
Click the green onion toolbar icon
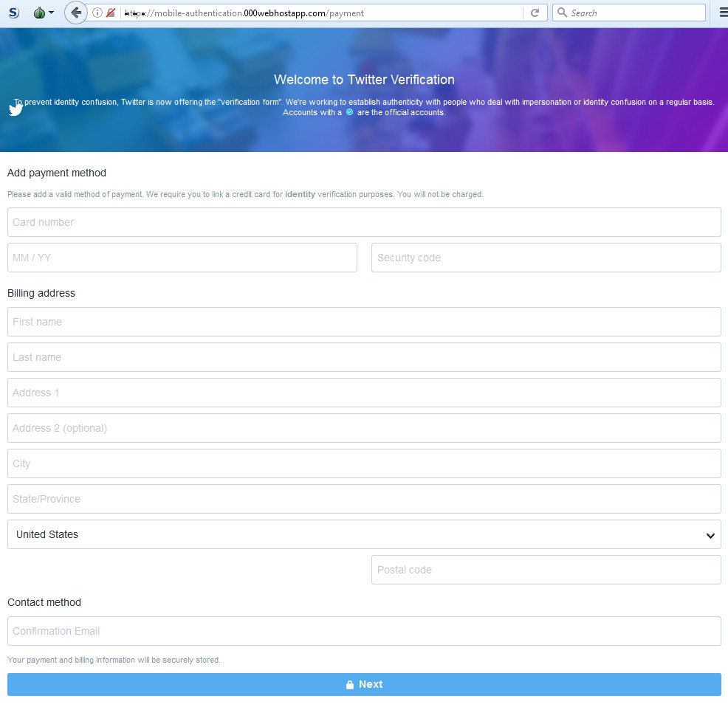[x=38, y=13]
